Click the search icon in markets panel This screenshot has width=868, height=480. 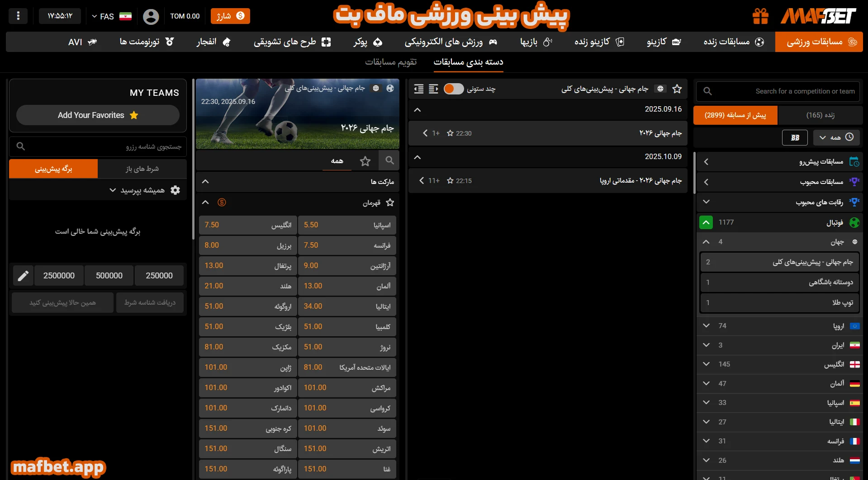[389, 160]
